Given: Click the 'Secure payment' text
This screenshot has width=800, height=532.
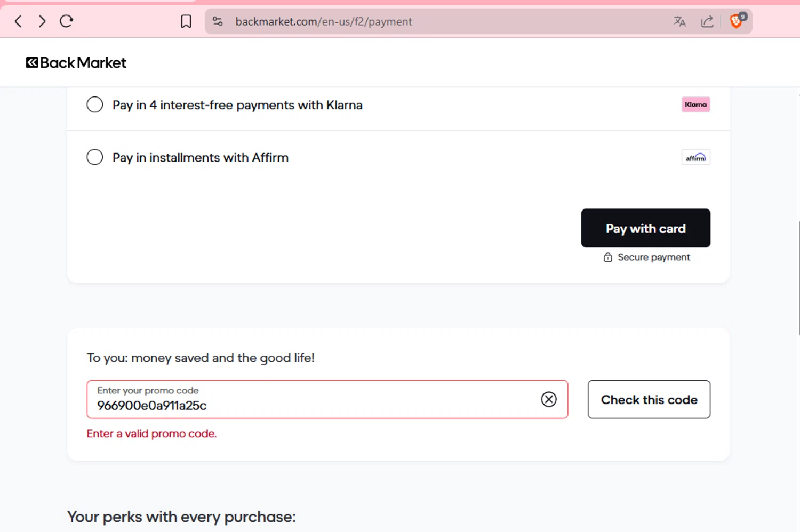Looking at the screenshot, I should tap(654, 257).
